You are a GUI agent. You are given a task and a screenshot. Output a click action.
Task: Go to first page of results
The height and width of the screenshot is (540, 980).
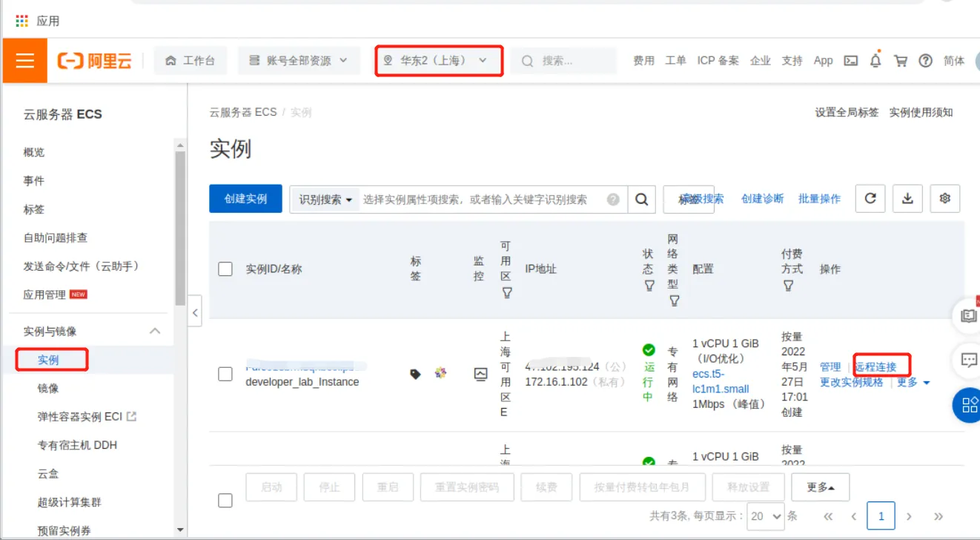(828, 516)
